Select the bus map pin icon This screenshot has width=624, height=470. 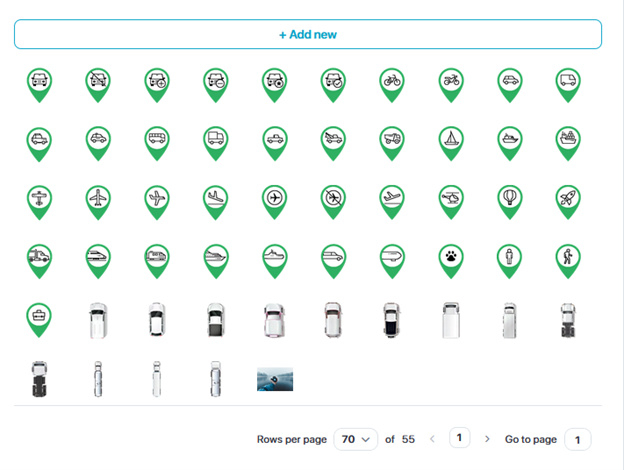point(155,140)
